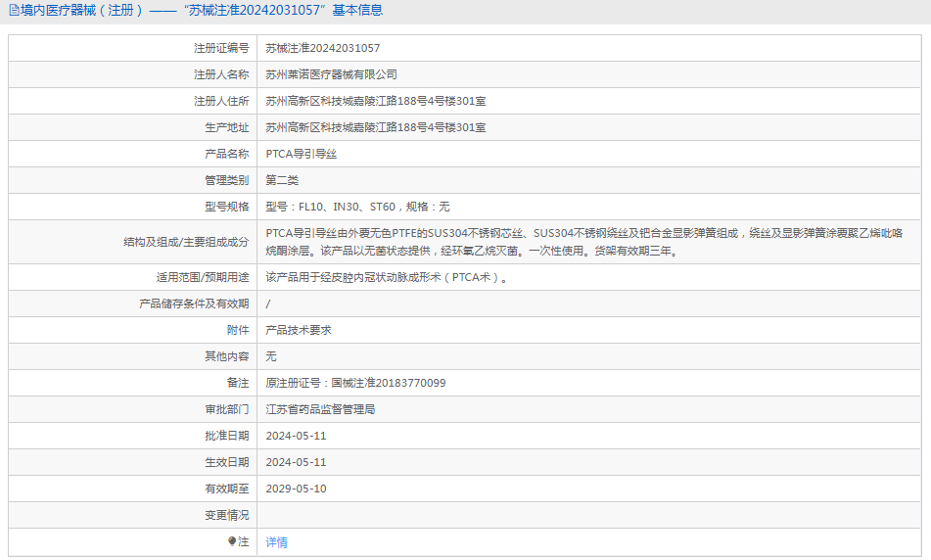Screen dimensions: 931x560
Task: Click the 适用范围/预期用途 label
Action: (203, 277)
